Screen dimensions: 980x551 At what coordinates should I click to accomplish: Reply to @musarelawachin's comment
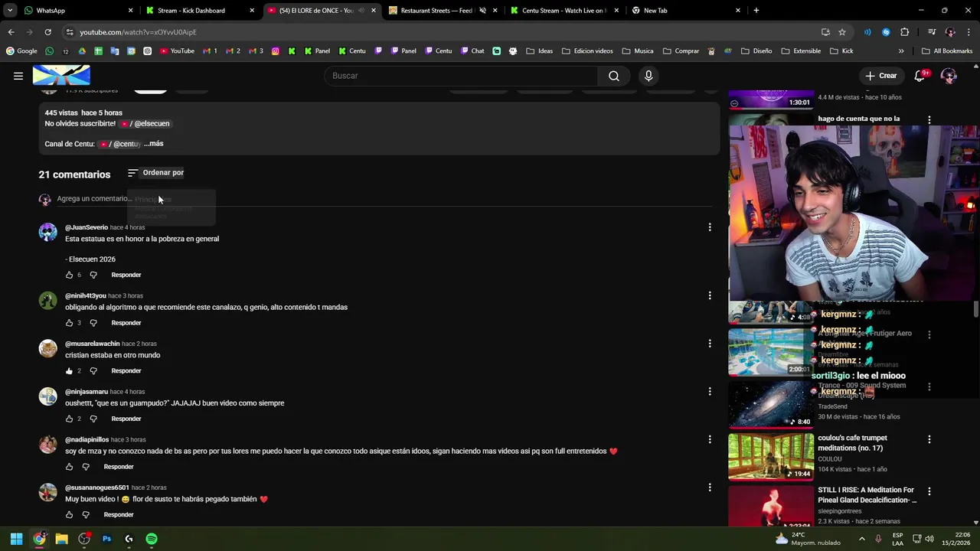126,371
